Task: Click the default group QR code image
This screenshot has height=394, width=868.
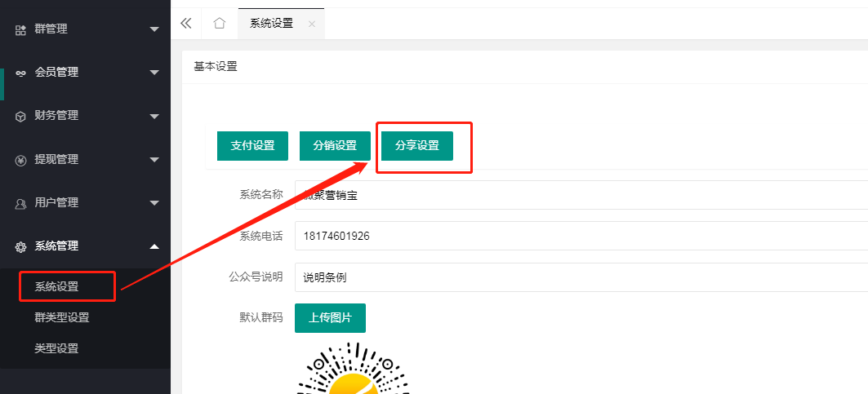Action: [354, 368]
